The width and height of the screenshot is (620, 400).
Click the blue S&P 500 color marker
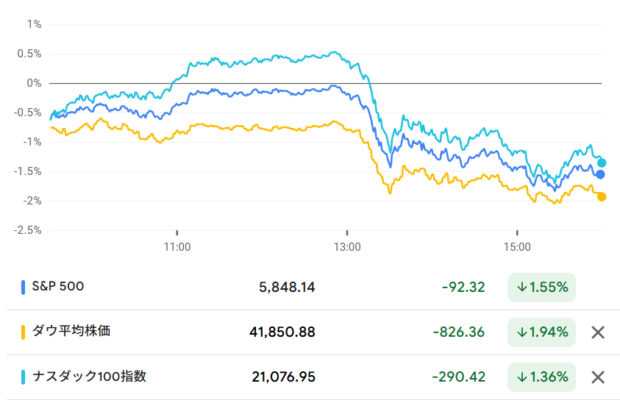[x=23, y=287]
